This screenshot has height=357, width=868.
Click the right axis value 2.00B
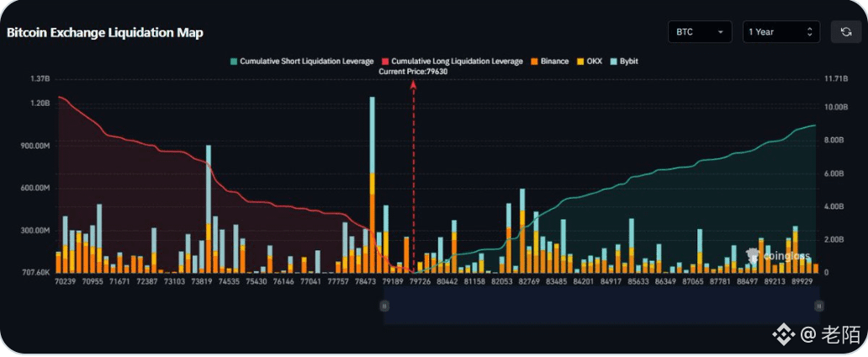click(834, 239)
